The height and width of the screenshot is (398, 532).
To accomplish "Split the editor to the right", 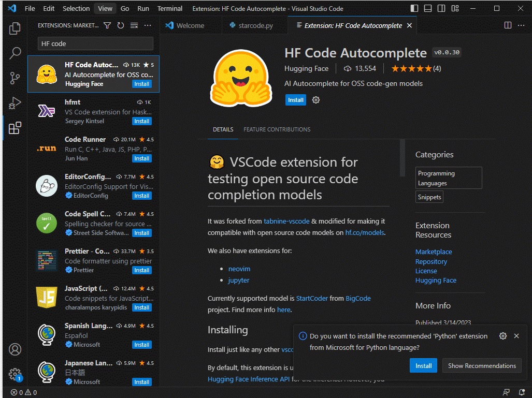I will [x=508, y=25].
